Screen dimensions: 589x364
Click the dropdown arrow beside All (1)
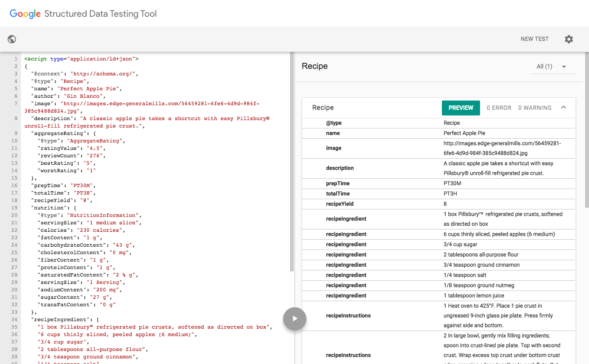click(564, 67)
